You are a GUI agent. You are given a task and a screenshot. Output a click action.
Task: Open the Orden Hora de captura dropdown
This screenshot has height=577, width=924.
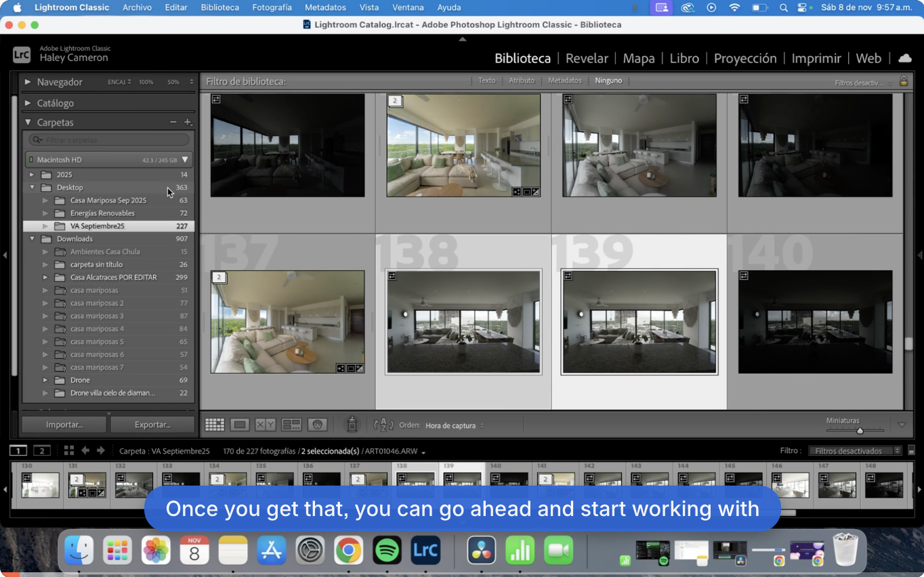coord(454,426)
